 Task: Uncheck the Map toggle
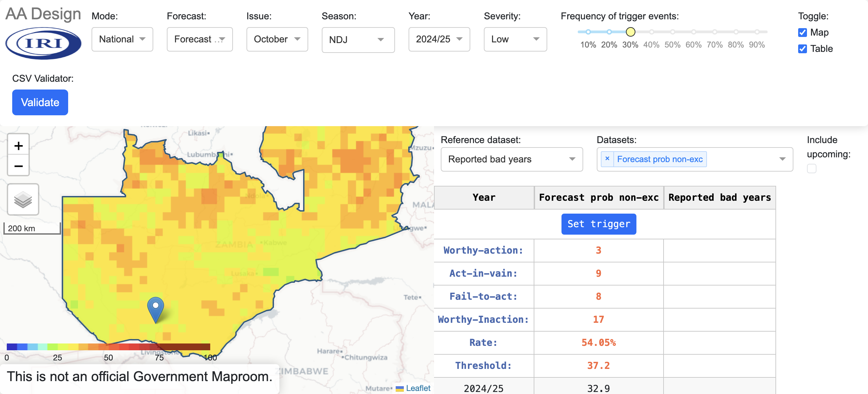[x=802, y=33]
